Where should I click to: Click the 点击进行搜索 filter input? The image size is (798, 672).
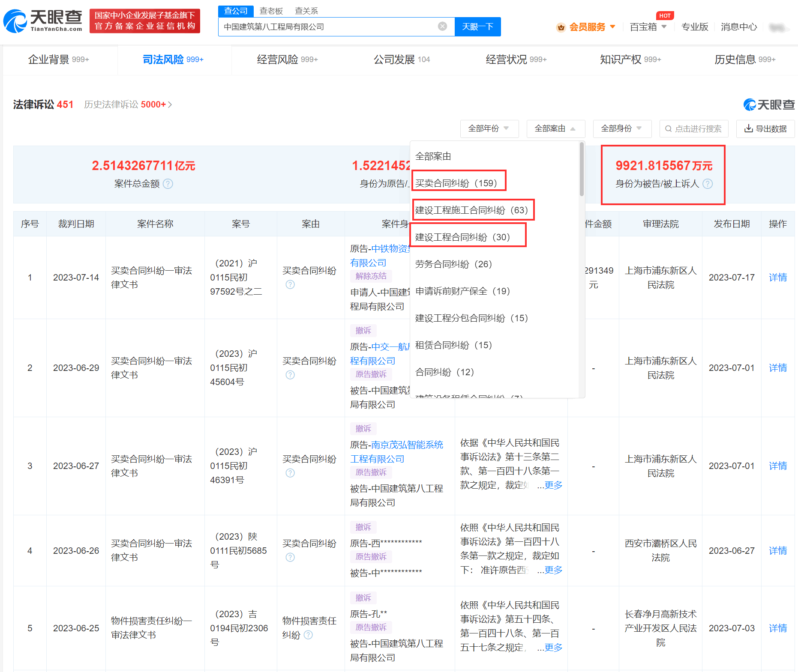tap(694, 128)
